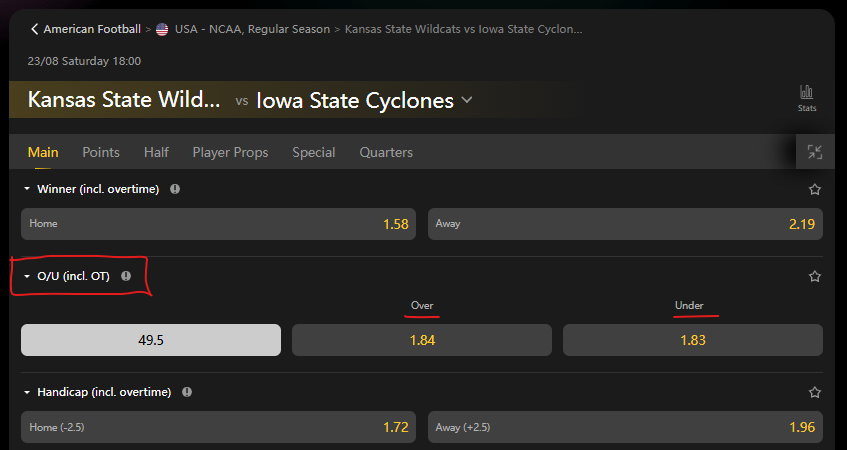The height and width of the screenshot is (450, 847).
Task: Star the O/U market as favorite
Action: click(x=815, y=276)
